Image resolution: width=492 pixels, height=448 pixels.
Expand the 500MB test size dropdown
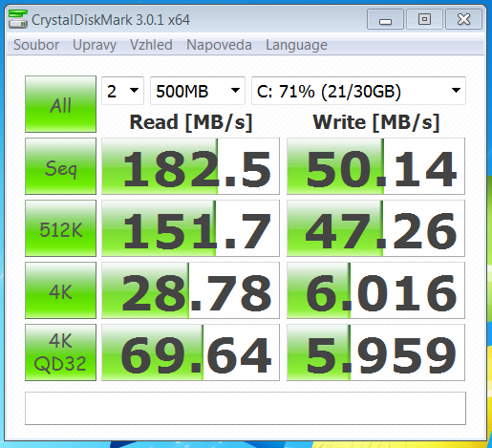[198, 91]
